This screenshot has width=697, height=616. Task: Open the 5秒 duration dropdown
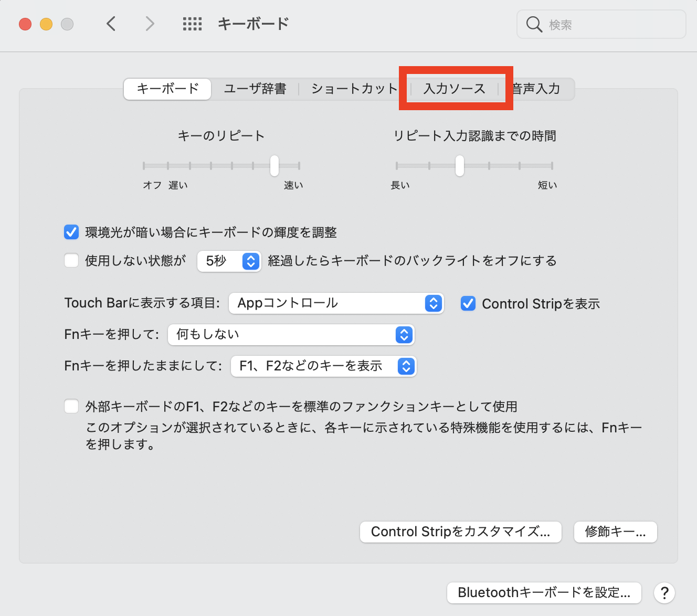(x=229, y=261)
